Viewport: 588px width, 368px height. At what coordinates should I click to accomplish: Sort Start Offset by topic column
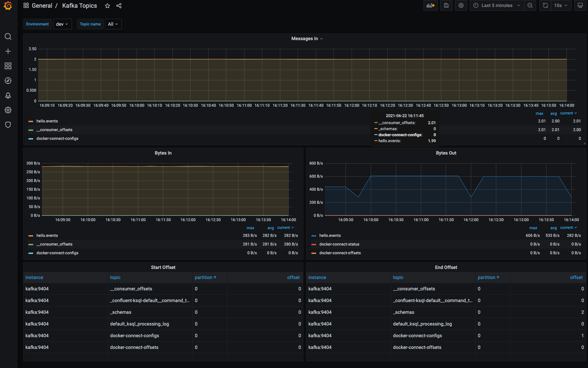tap(115, 277)
